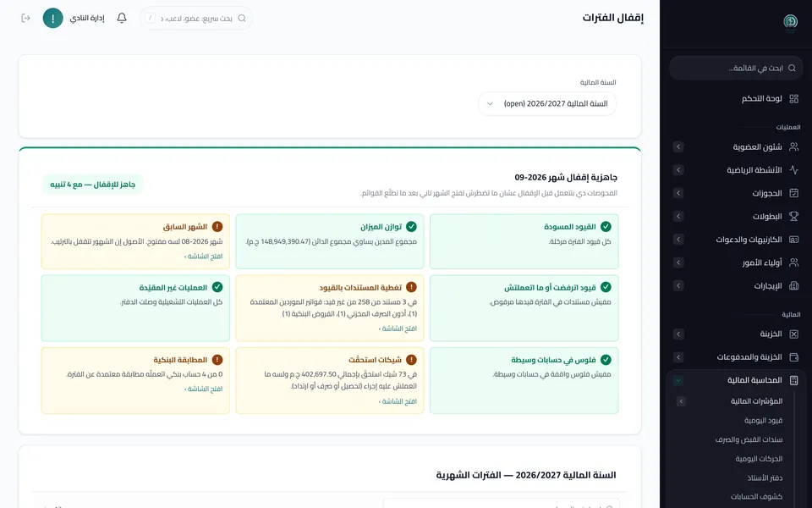Focus the quick search box in the header
Viewport: 812px width, 508px height.
[x=195, y=18]
